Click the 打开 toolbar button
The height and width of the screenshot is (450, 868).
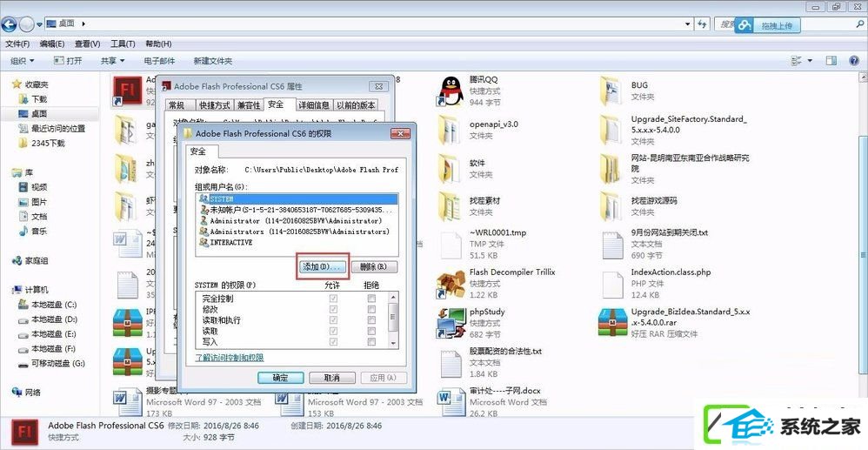pyautogui.click(x=68, y=60)
